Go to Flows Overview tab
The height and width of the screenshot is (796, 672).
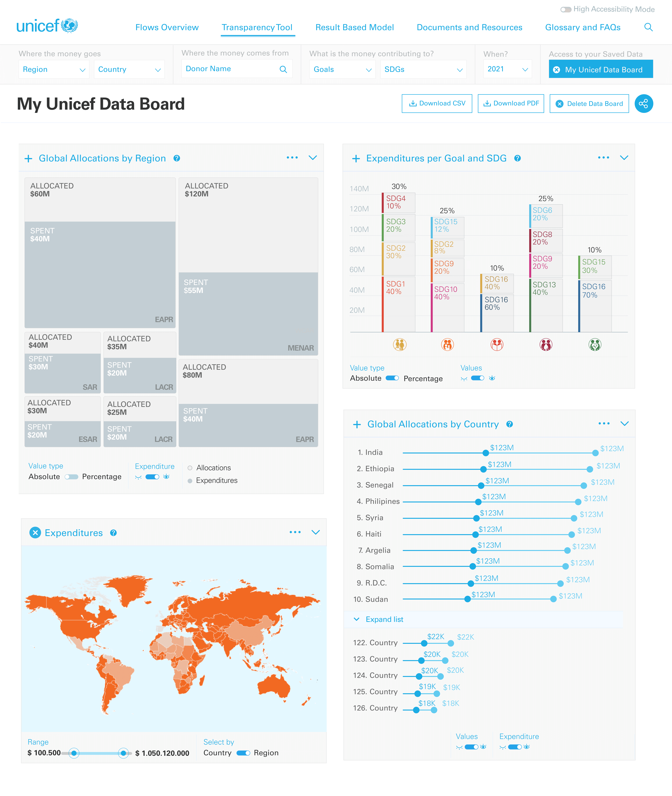tap(167, 27)
